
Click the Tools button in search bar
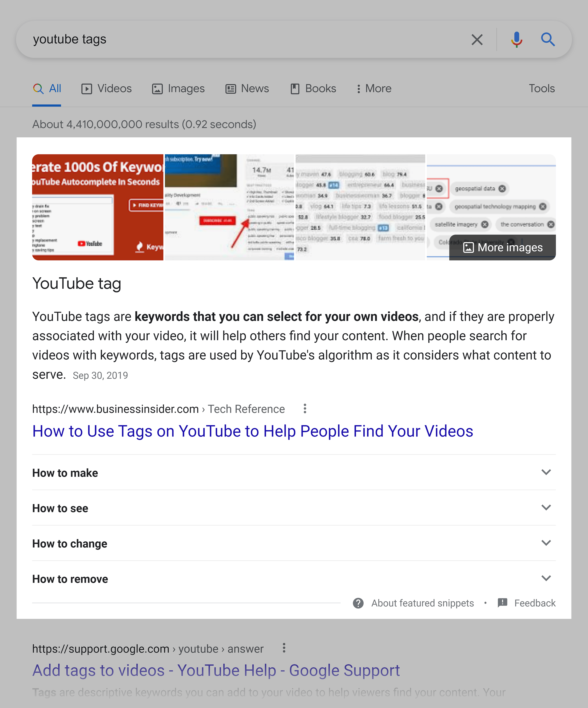(x=541, y=89)
